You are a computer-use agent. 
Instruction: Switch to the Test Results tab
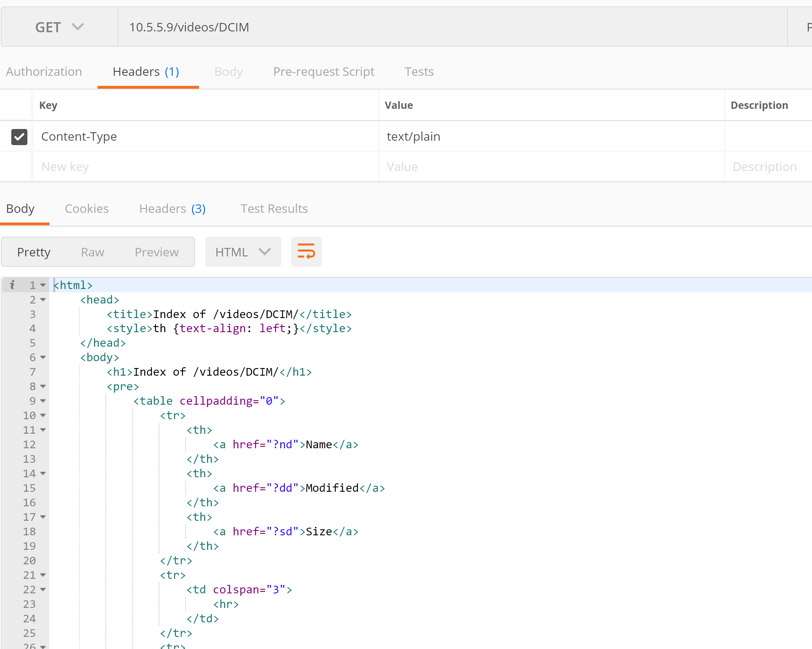click(274, 208)
